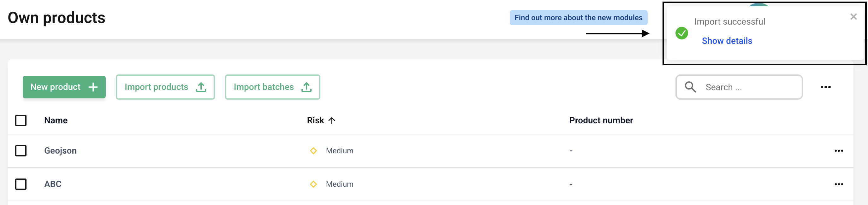Image resolution: width=868 pixels, height=205 pixels.
Task: Click the Show details link
Action: (727, 41)
